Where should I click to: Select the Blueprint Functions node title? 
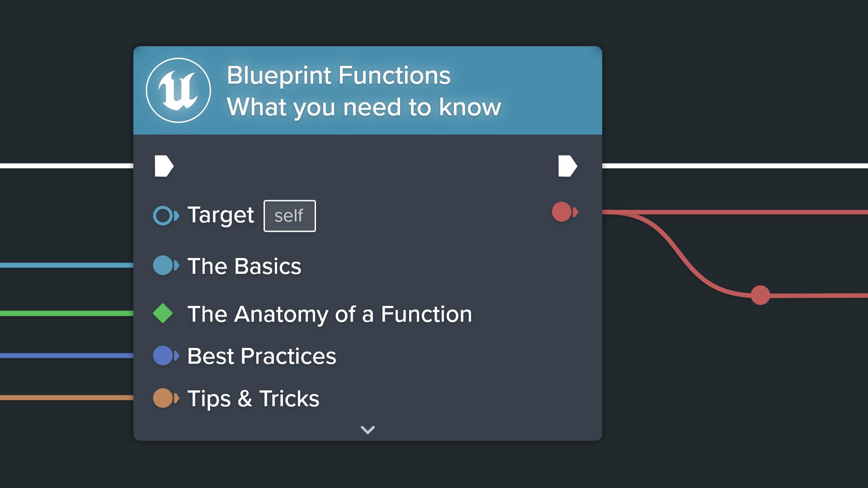[338, 75]
